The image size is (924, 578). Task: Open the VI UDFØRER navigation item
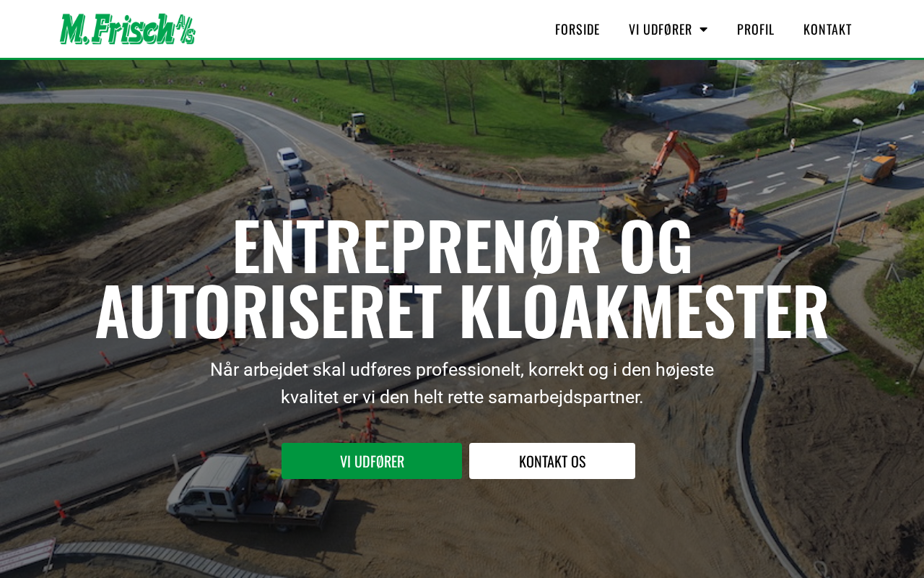point(660,29)
